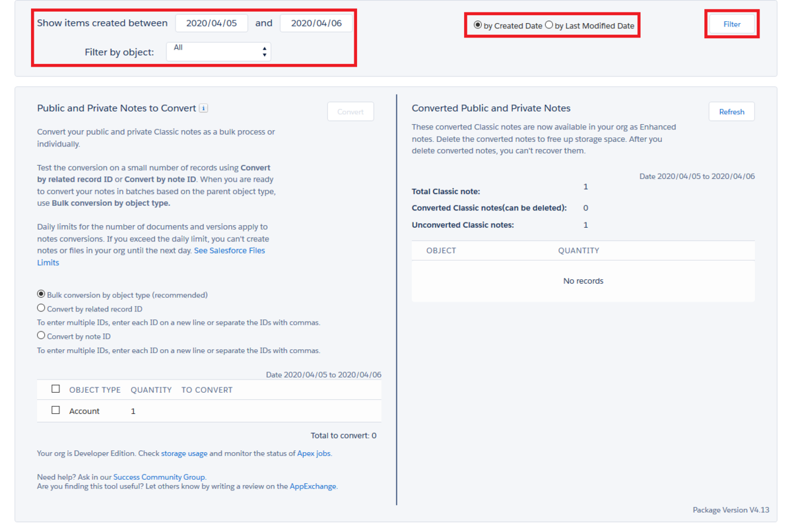This screenshot has width=792, height=532.
Task: Click the Account object type cell
Action: coord(84,411)
